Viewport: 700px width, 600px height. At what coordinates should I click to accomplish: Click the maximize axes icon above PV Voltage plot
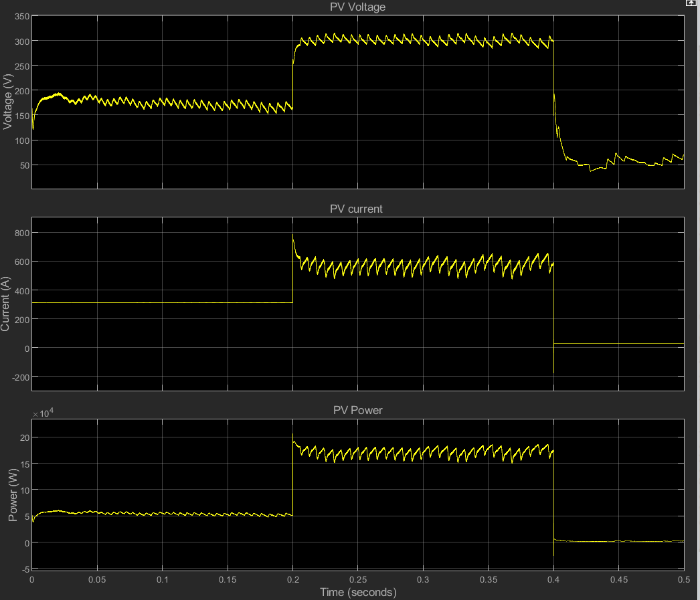coord(690,3)
